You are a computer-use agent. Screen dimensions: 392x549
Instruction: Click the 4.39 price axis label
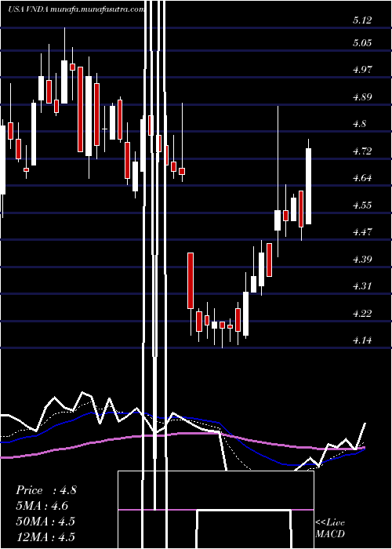point(362,260)
